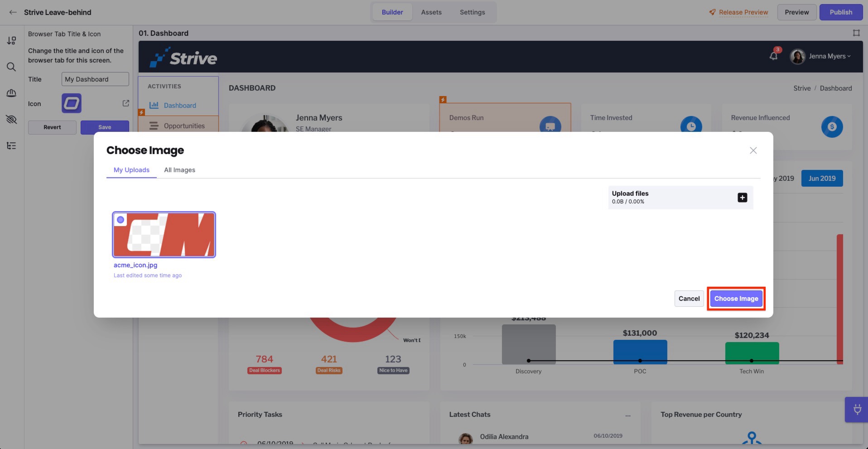Click the Revert button
This screenshot has height=449, width=868.
coord(52,127)
